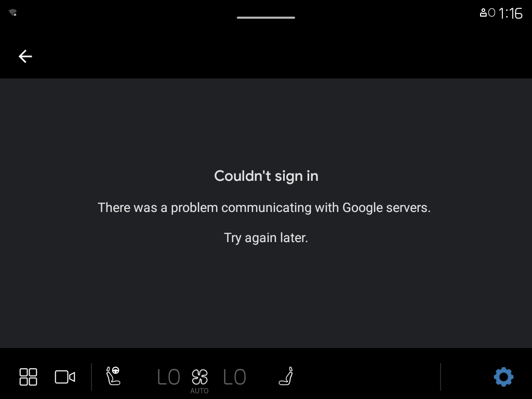Image resolution: width=532 pixels, height=399 pixels.
Task: Tap the 1:16 clock display
Action: click(x=511, y=14)
